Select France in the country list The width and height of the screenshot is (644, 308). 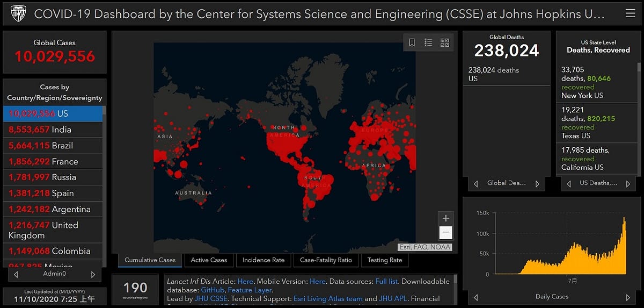click(53, 161)
